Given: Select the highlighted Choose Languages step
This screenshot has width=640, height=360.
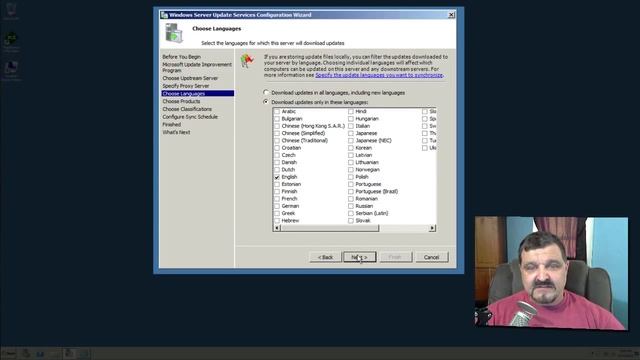Looking at the screenshot, I should pyautogui.click(x=198, y=93).
